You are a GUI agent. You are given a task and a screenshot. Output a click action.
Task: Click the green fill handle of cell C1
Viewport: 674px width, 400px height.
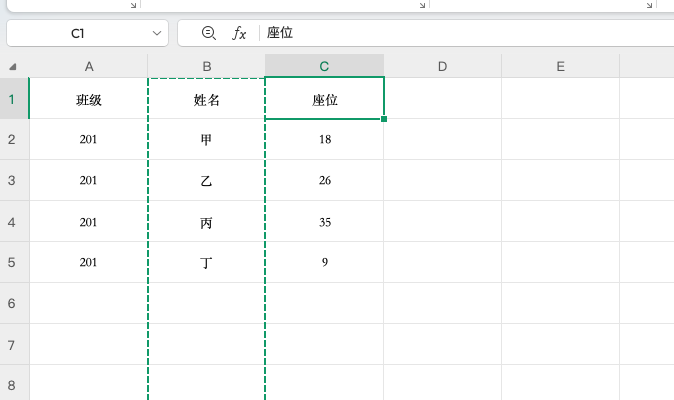coord(384,119)
